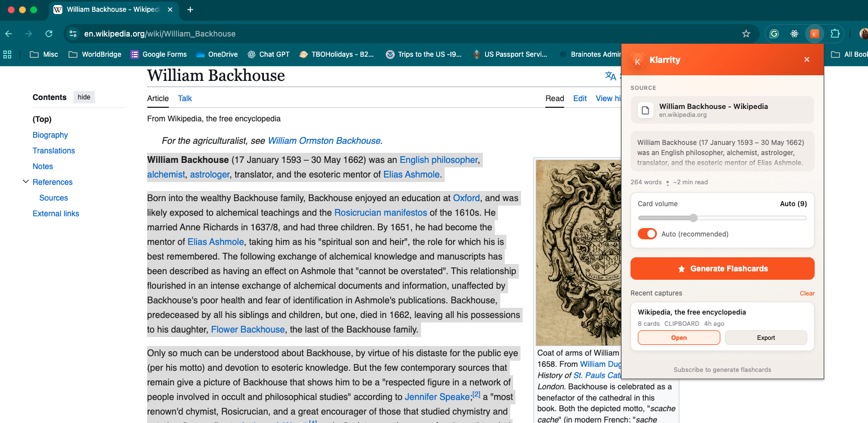This screenshot has width=868, height=423.
Task: Close the Klarrity popup panel
Action: (807, 60)
